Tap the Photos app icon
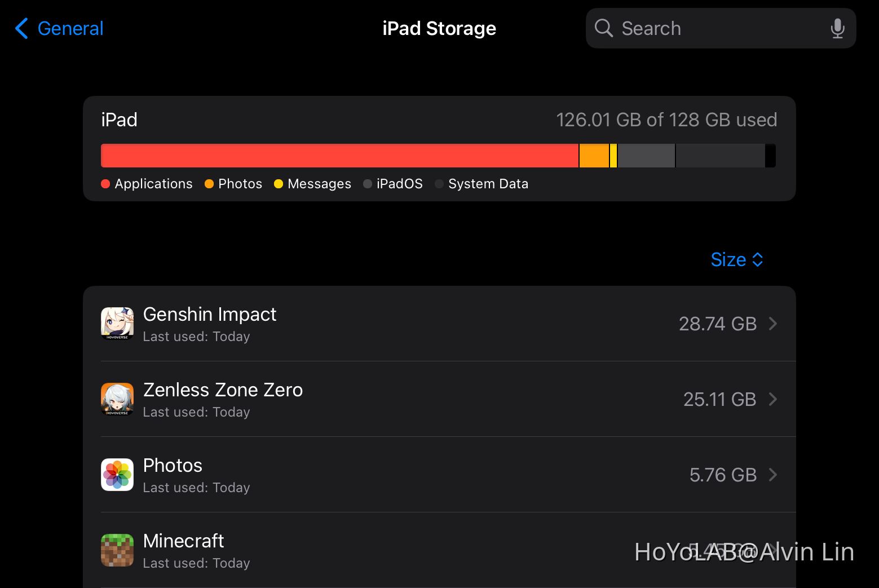This screenshot has width=879, height=588. point(117,475)
